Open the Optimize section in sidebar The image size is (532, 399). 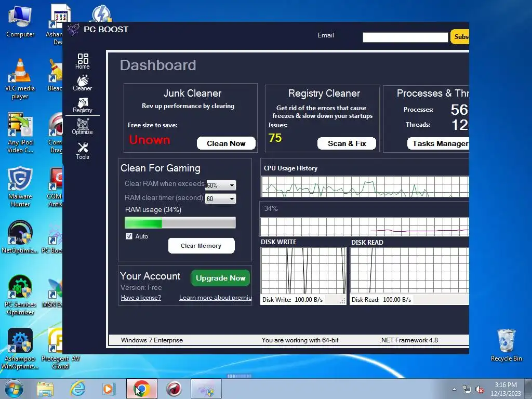coord(83,127)
